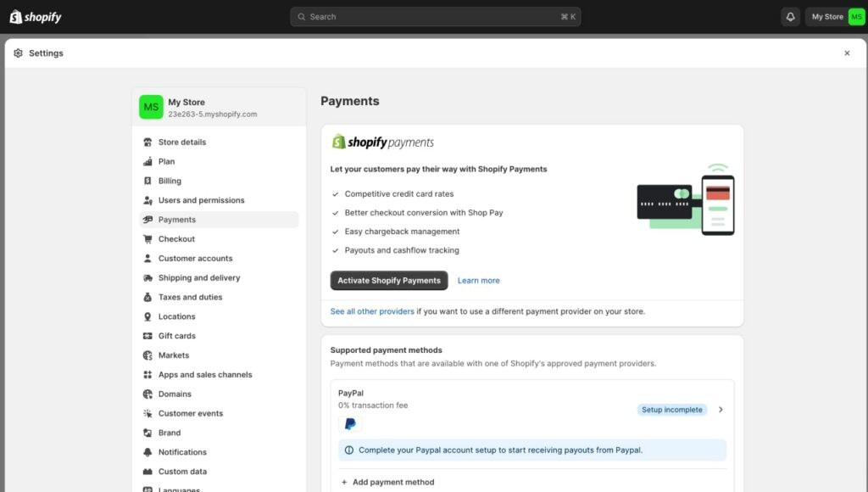Screen dimensions: 868x492
Task: Activate Shopify Payments
Action: coord(388,280)
